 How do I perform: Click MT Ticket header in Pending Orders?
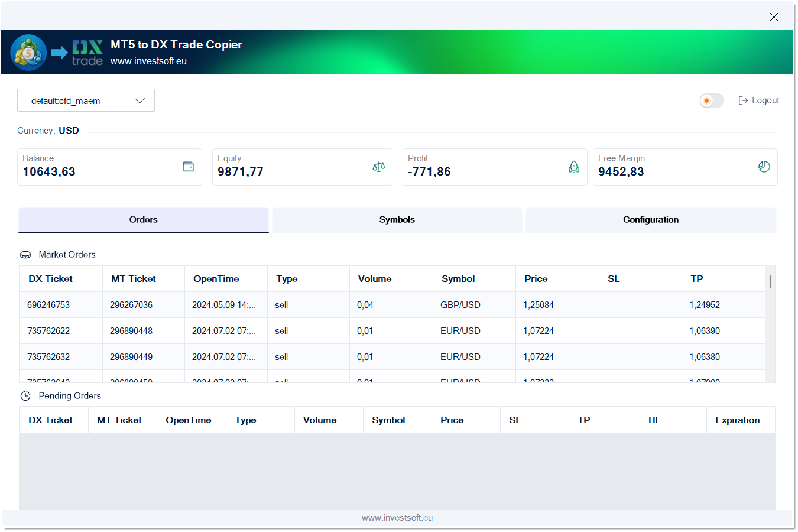[x=122, y=420]
